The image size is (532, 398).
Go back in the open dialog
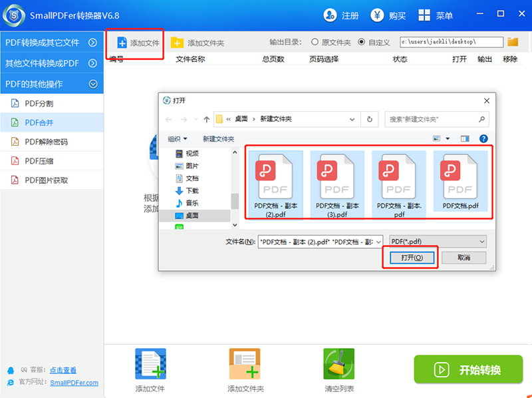click(x=169, y=119)
